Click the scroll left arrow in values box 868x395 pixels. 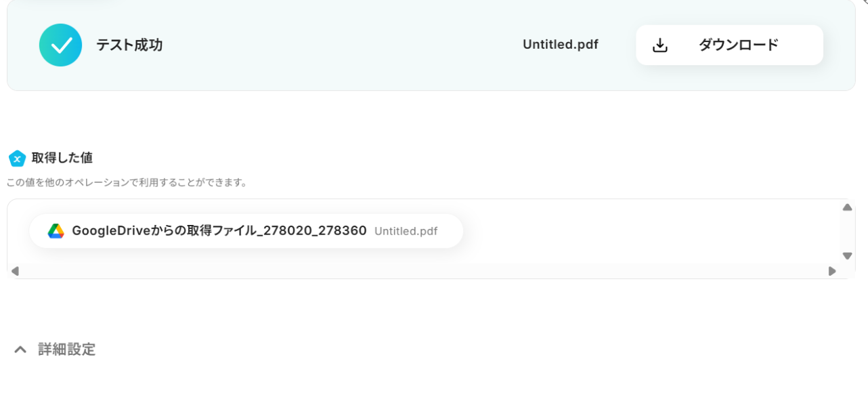(15, 271)
